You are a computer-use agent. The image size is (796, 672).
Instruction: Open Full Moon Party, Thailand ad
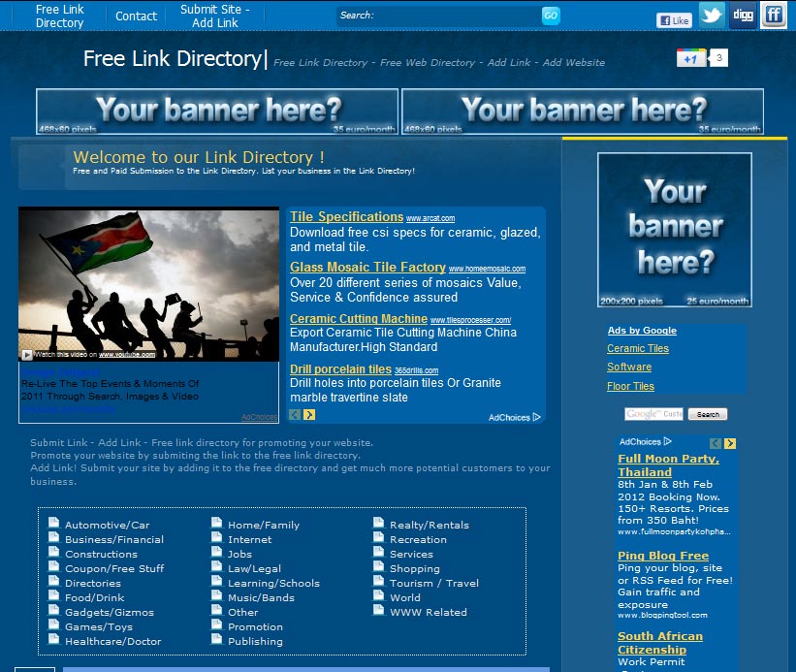(669, 464)
